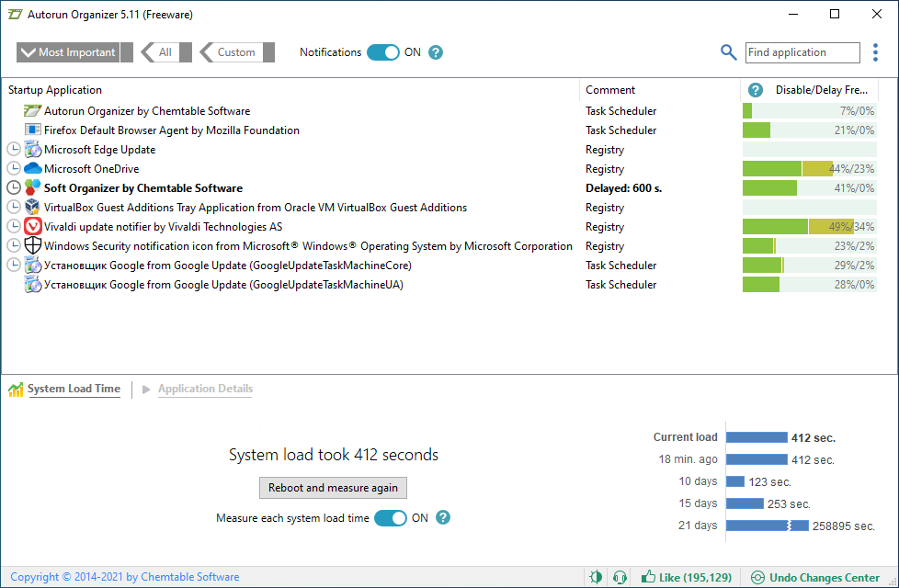Viewport: 899px width, 588px height.
Task: Click the Microsoft Edge Update icon
Action: [x=33, y=150]
